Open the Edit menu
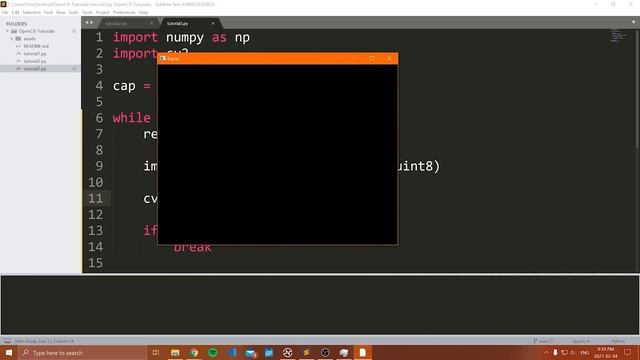640x360 pixels. [x=16, y=12]
